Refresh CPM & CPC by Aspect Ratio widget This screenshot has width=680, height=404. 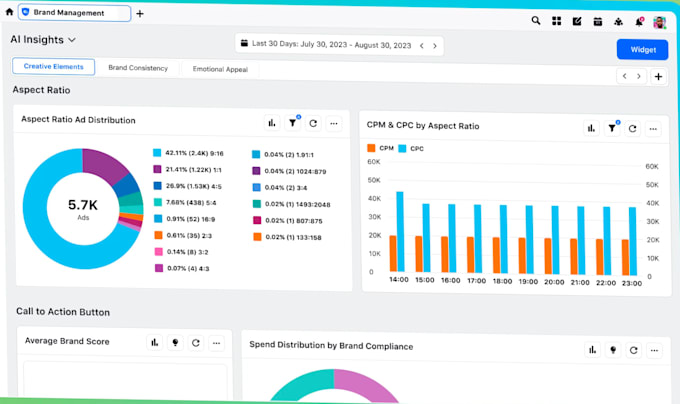click(632, 129)
